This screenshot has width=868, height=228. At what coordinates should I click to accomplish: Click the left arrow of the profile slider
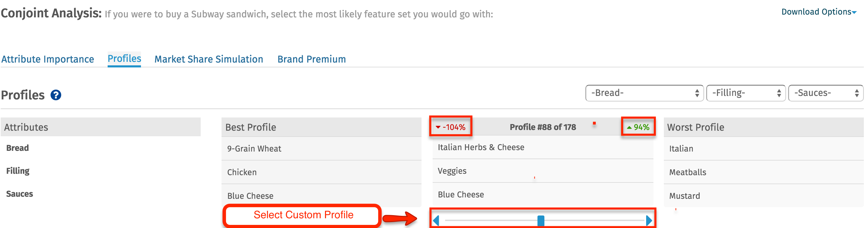[x=436, y=220]
